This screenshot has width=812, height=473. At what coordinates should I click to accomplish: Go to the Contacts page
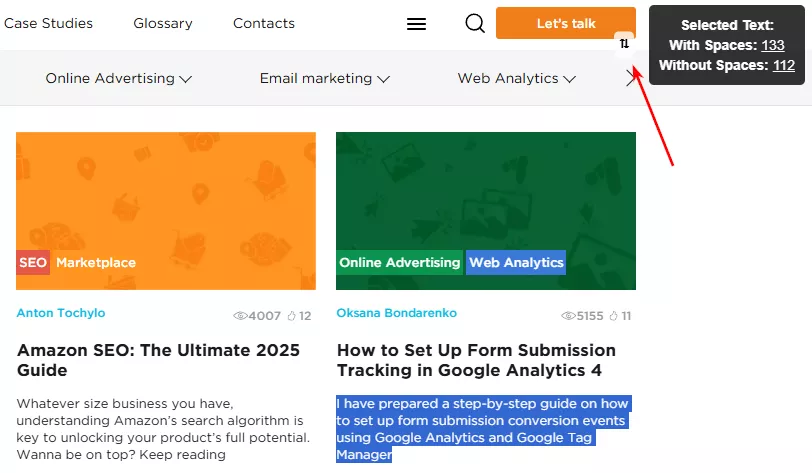(264, 23)
